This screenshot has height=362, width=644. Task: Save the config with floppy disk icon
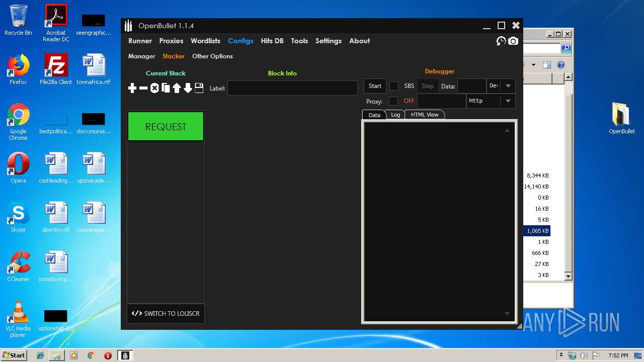199,88
